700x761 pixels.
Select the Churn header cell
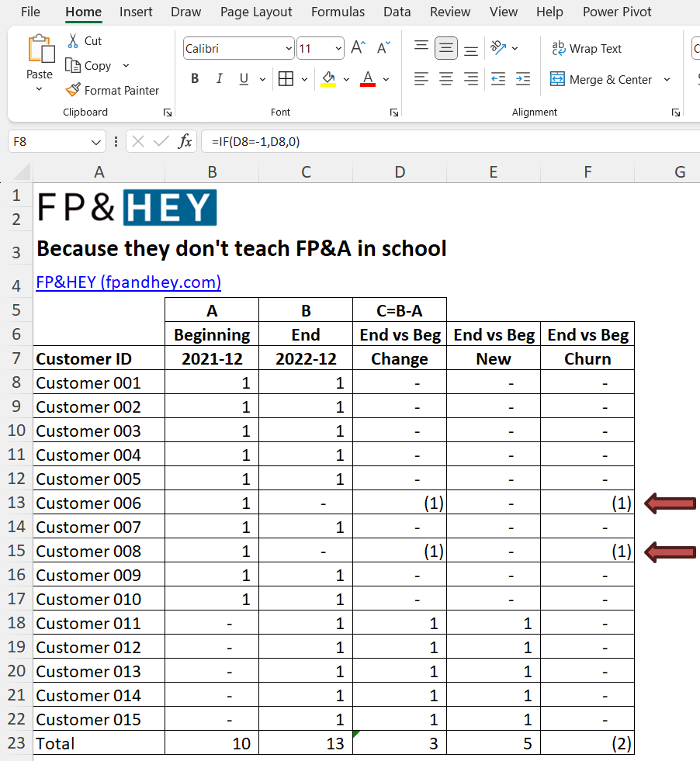(x=587, y=358)
